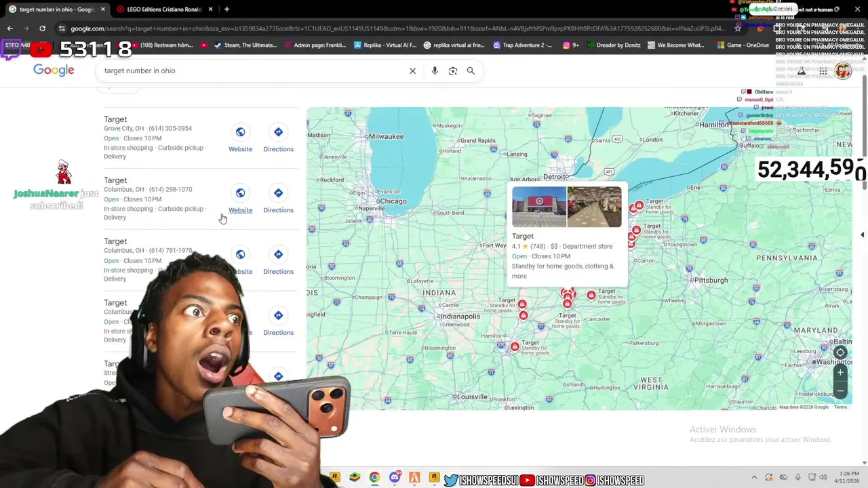View site information icon in address bar
Image resolution: width=868 pixels, height=488 pixels.
(x=62, y=28)
